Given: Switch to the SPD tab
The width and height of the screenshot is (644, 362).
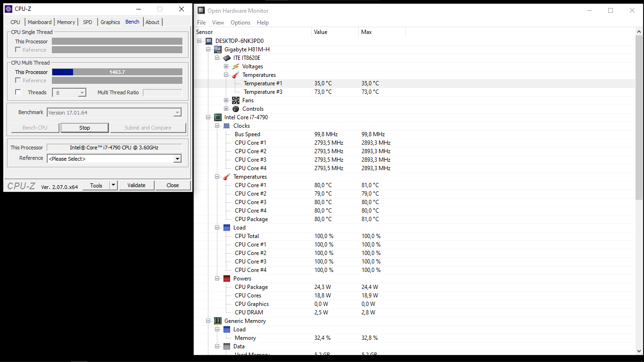Looking at the screenshot, I should click(x=88, y=22).
